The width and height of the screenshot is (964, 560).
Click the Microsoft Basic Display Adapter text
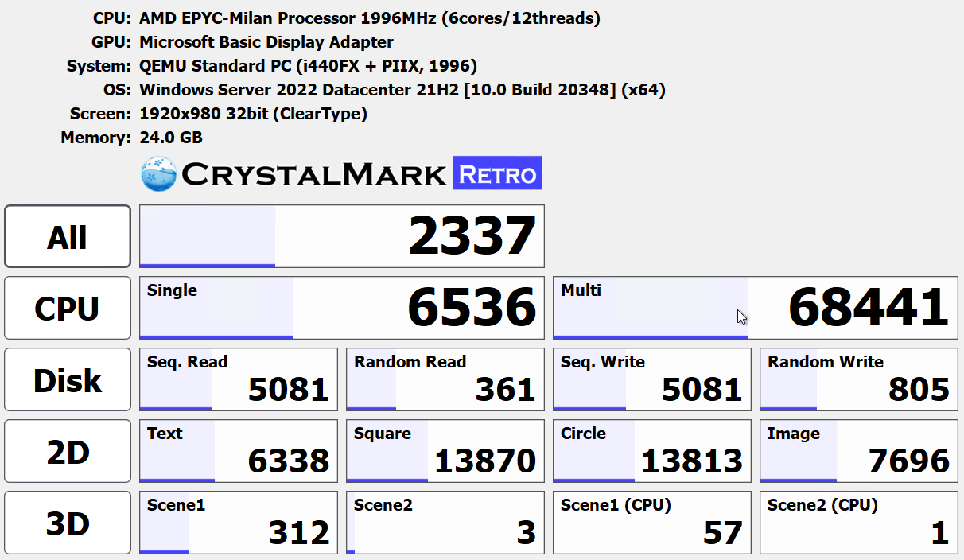coord(266,42)
